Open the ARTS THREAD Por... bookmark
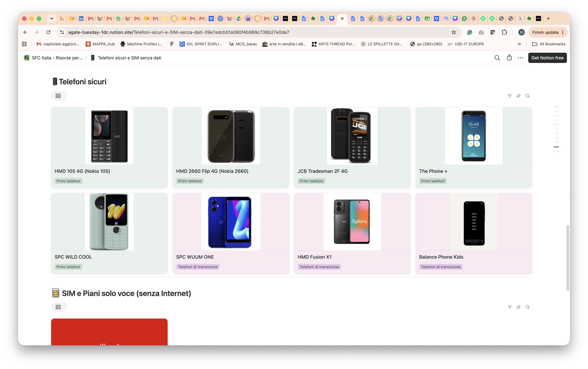Viewport: 588px width, 369px height. (334, 44)
